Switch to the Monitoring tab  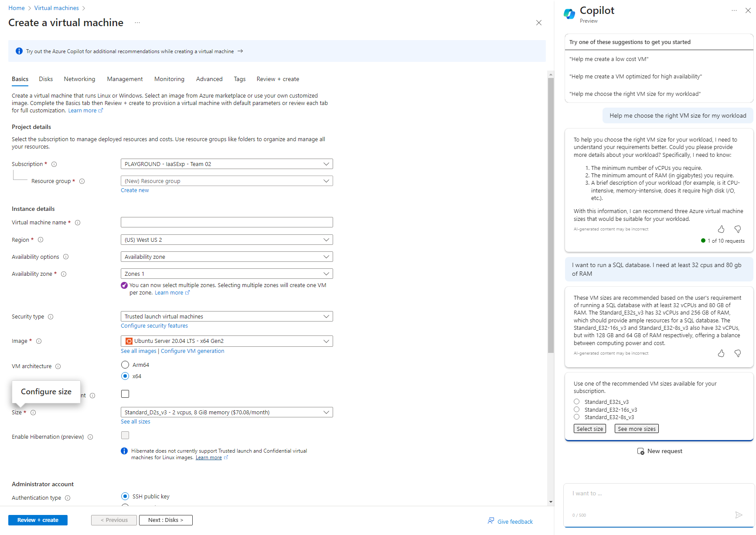[169, 79]
